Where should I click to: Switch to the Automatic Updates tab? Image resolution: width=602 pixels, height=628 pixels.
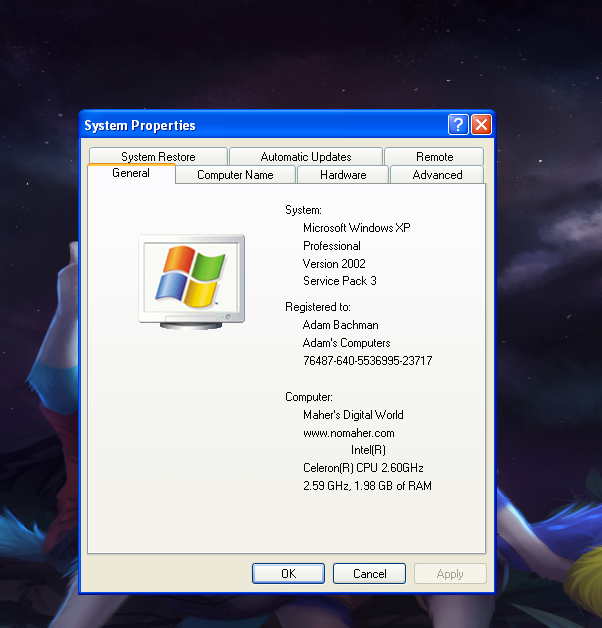(x=306, y=156)
